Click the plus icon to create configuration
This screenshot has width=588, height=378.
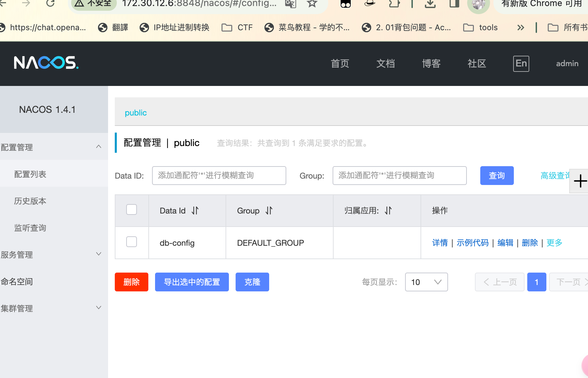[580, 181]
